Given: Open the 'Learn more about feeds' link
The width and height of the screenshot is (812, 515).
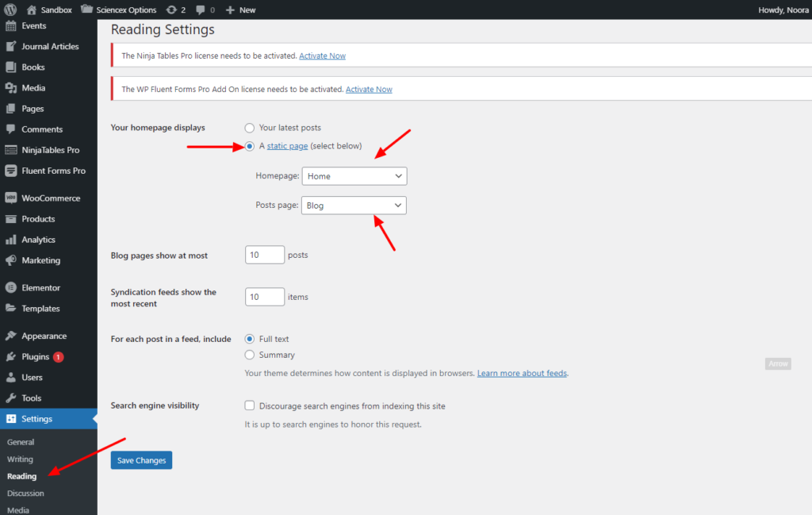Looking at the screenshot, I should click(522, 373).
